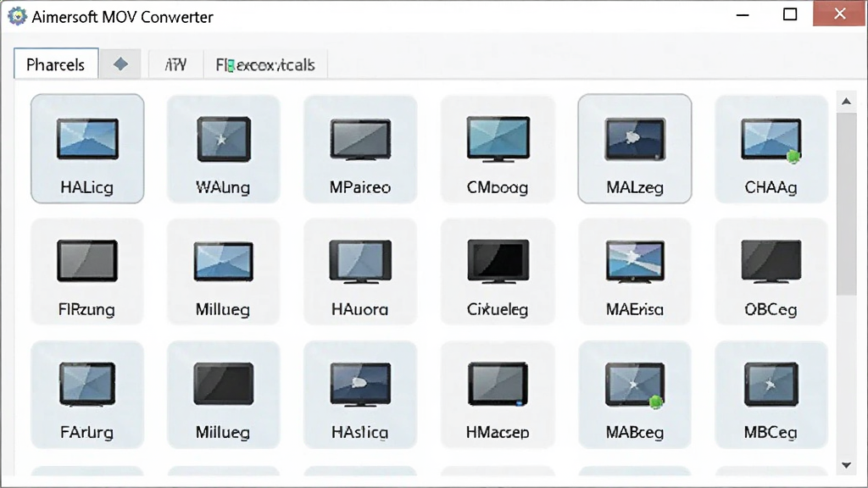Select the HAuora monitor preset
Screen dimensions: 868x488
pos(360,271)
